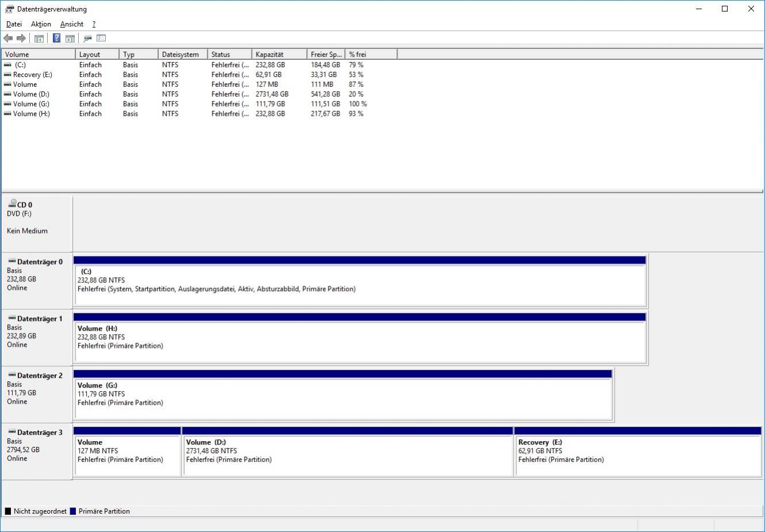Select the Volume (G:) partition block on Datenträger 2
The height and width of the screenshot is (532, 765).
[343, 395]
